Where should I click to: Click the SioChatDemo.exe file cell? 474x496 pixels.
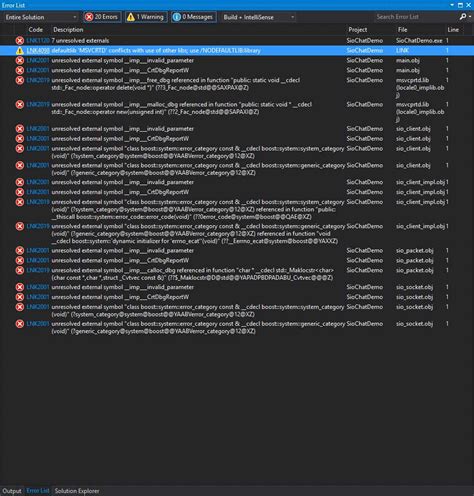point(419,41)
